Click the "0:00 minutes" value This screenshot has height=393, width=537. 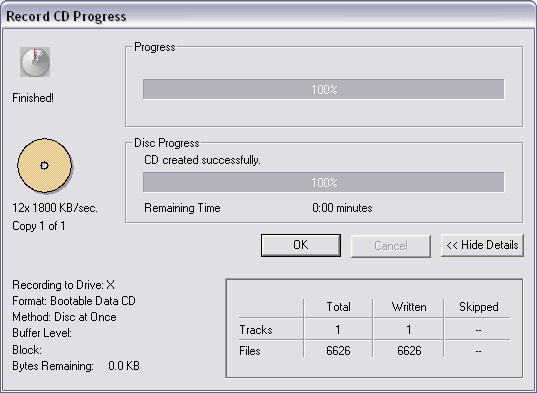[x=342, y=208]
